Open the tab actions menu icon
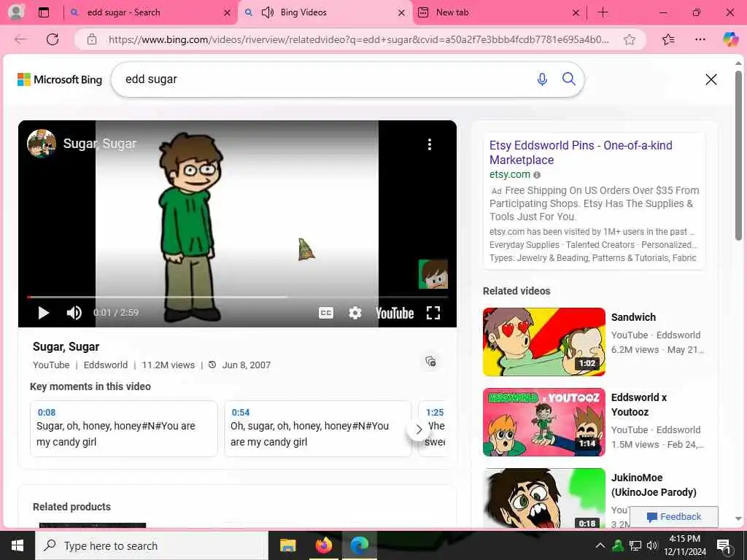This screenshot has width=747, height=560. click(44, 12)
